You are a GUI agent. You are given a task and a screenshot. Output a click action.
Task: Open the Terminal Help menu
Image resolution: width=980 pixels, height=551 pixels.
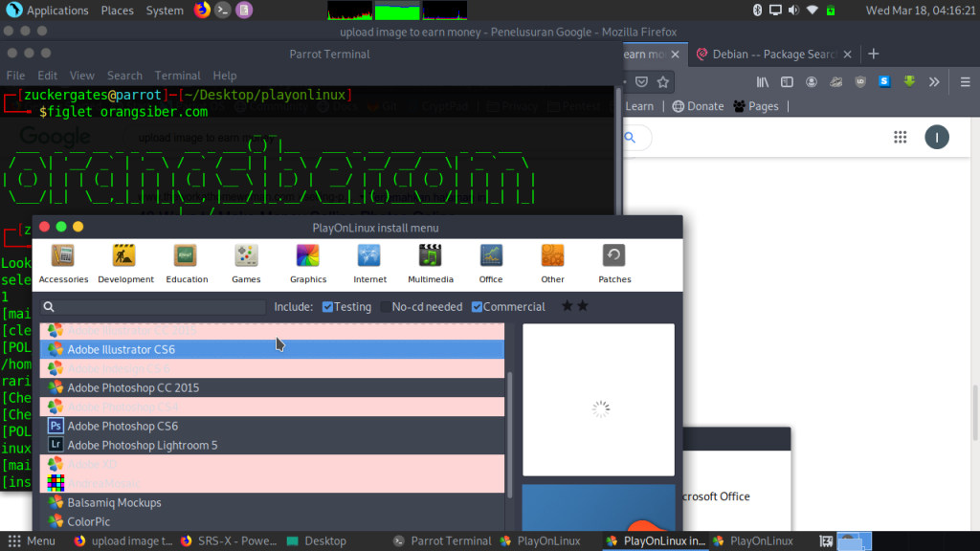point(224,76)
